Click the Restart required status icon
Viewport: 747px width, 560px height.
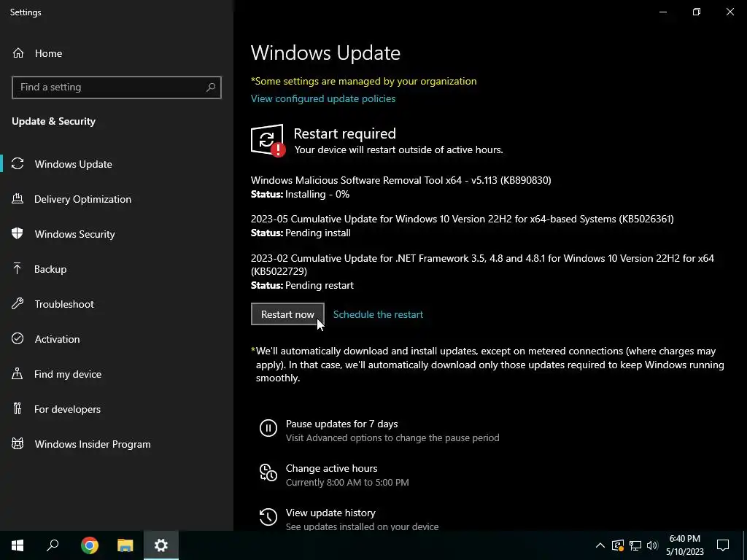(x=268, y=141)
